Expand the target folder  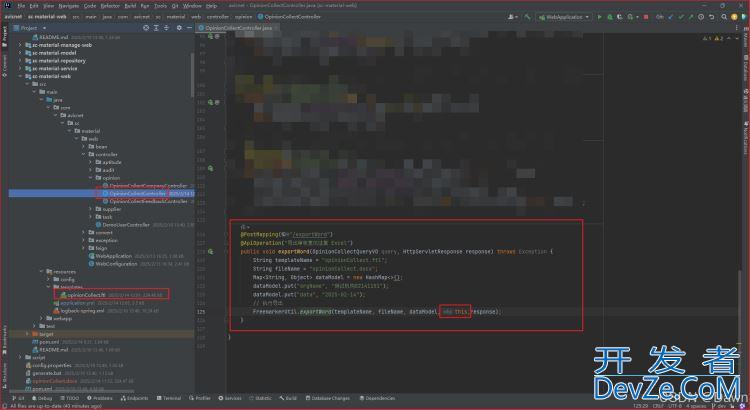click(27, 334)
